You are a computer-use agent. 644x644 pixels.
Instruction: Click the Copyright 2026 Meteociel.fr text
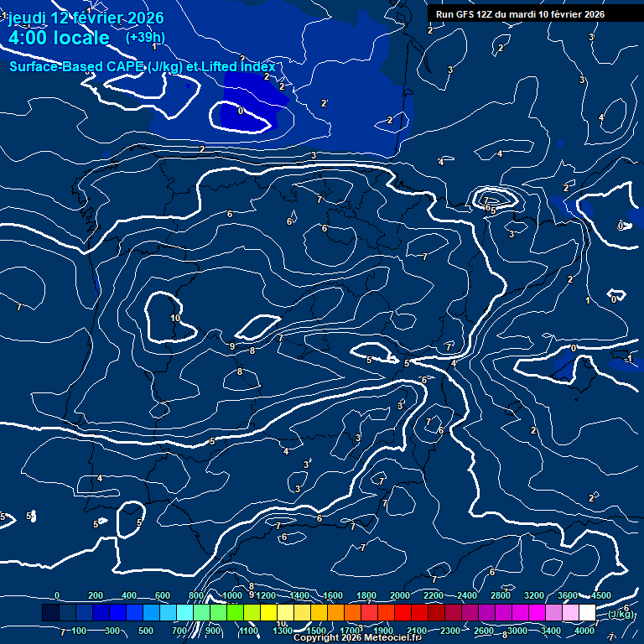[x=356, y=638]
